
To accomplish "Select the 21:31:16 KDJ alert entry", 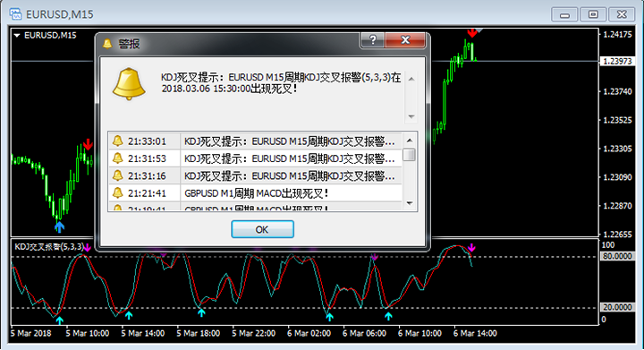I will (x=255, y=175).
